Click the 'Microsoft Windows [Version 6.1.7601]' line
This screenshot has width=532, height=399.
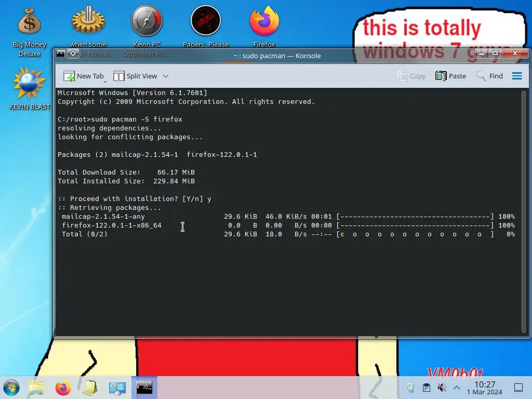click(x=132, y=92)
